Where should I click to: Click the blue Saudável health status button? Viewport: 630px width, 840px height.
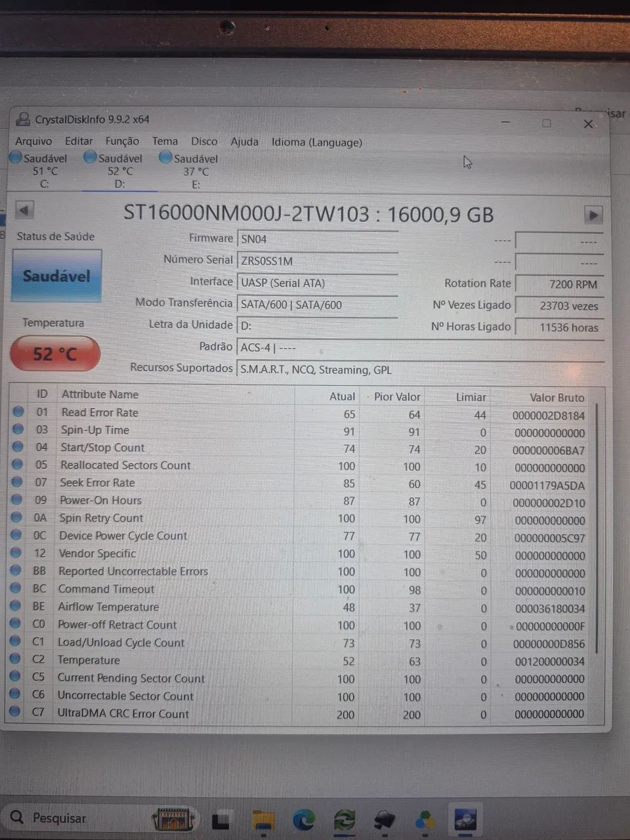pos(57,276)
